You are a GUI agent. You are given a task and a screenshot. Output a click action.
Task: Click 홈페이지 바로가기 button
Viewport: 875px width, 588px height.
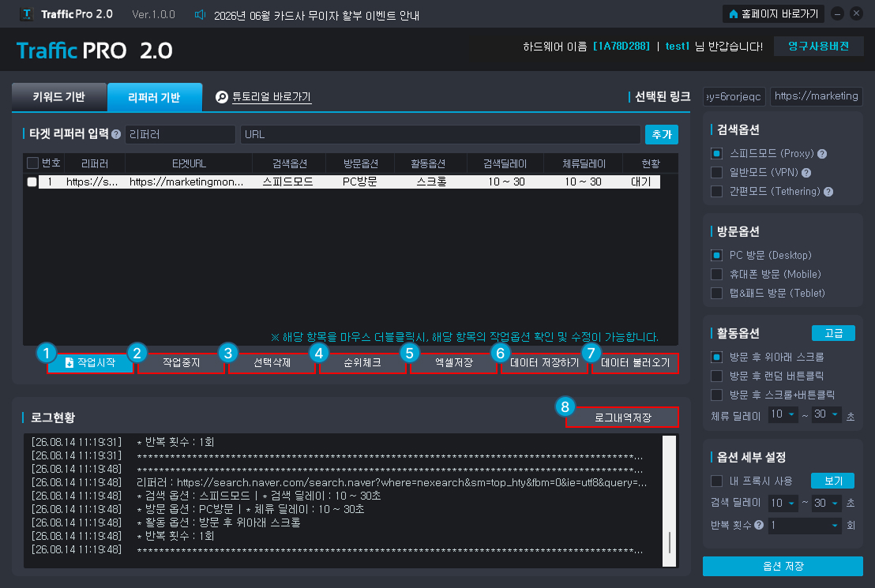coord(773,14)
